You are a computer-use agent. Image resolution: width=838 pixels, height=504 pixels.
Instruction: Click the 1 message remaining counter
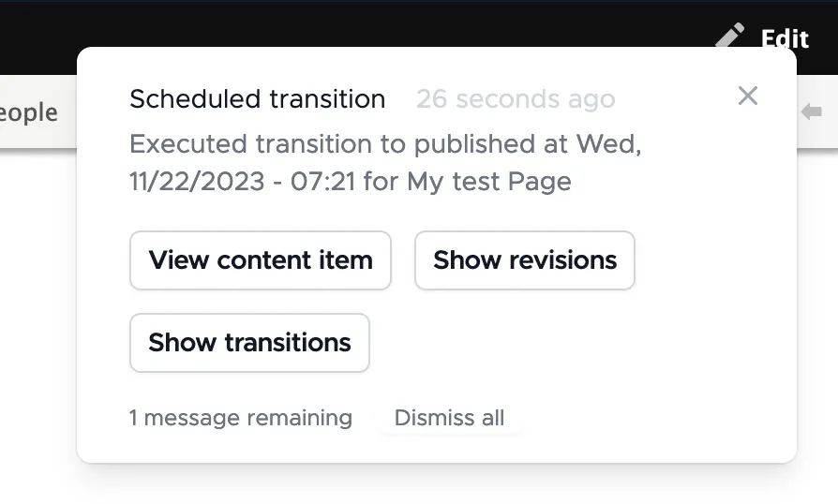[241, 418]
